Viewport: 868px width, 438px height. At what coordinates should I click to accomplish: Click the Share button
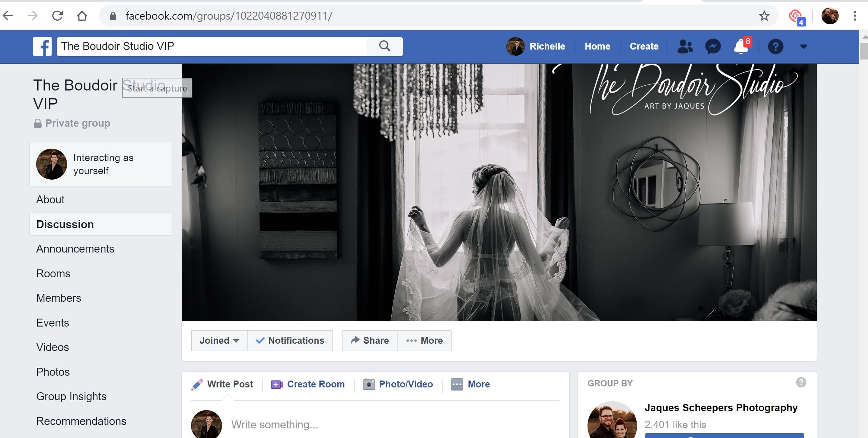click(370, 340)
